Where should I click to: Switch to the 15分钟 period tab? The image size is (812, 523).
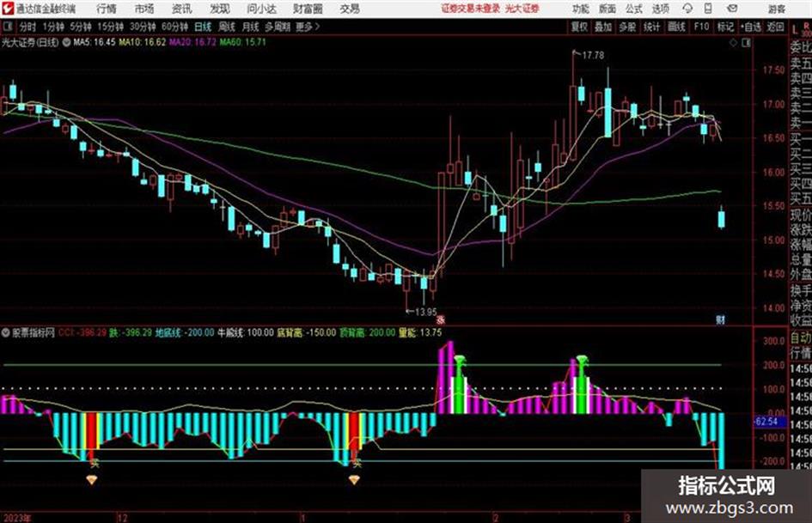click(x=111, y=27)
